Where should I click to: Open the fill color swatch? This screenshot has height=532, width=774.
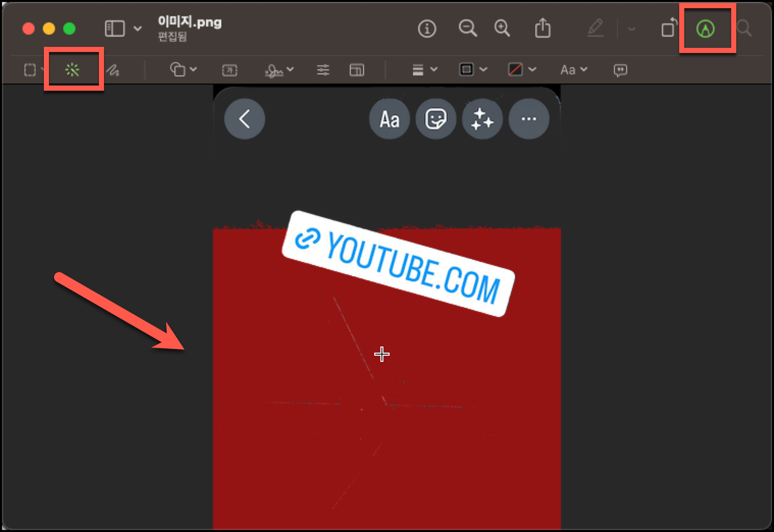(515, 69)
